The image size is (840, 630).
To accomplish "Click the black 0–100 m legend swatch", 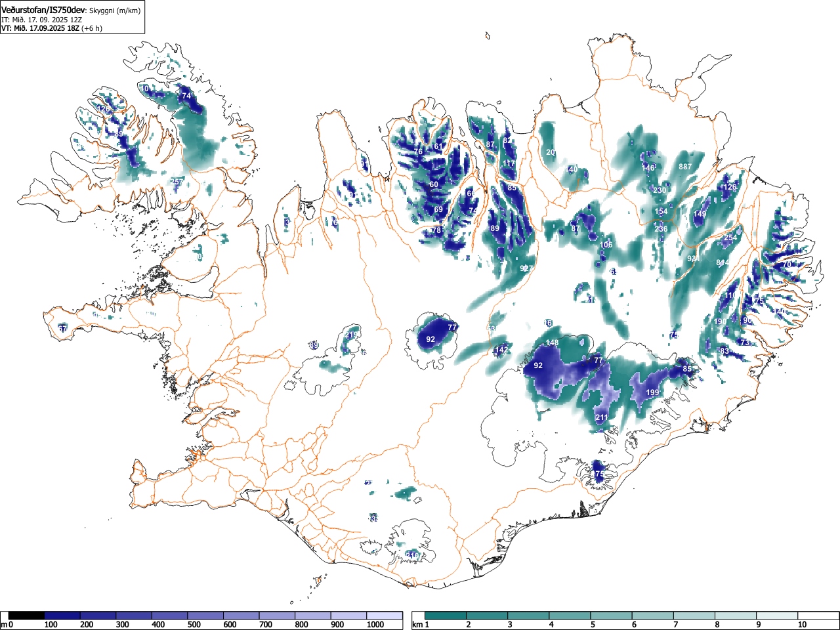I will [26, 616].
